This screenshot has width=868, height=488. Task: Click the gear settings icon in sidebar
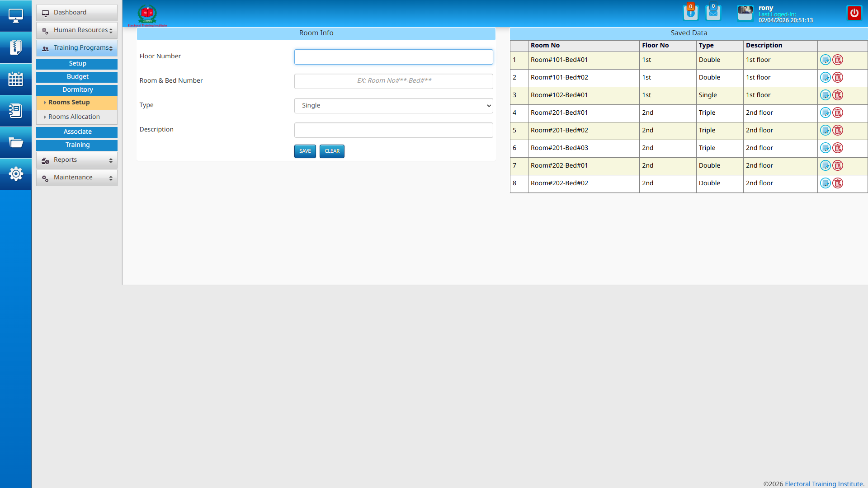point(16,174)
